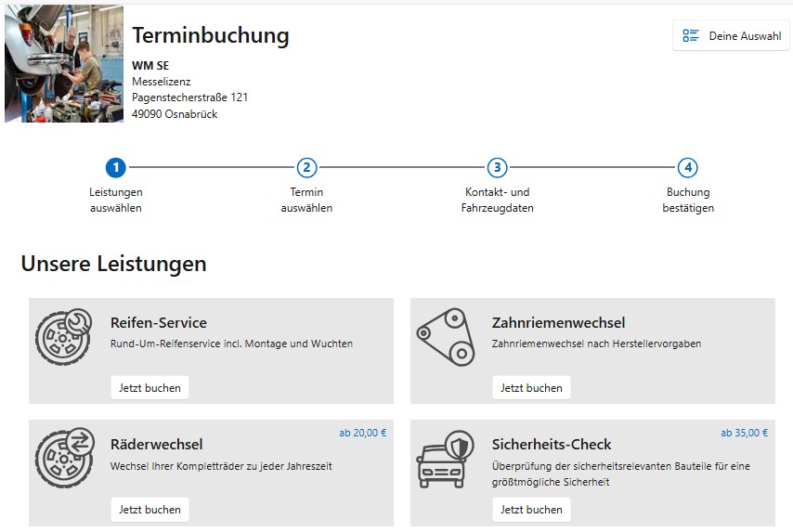Screen dimensions: 793x532
Task: Click the Reifen-Service heading
Action: pyautogui.click(x=158, y=323)
